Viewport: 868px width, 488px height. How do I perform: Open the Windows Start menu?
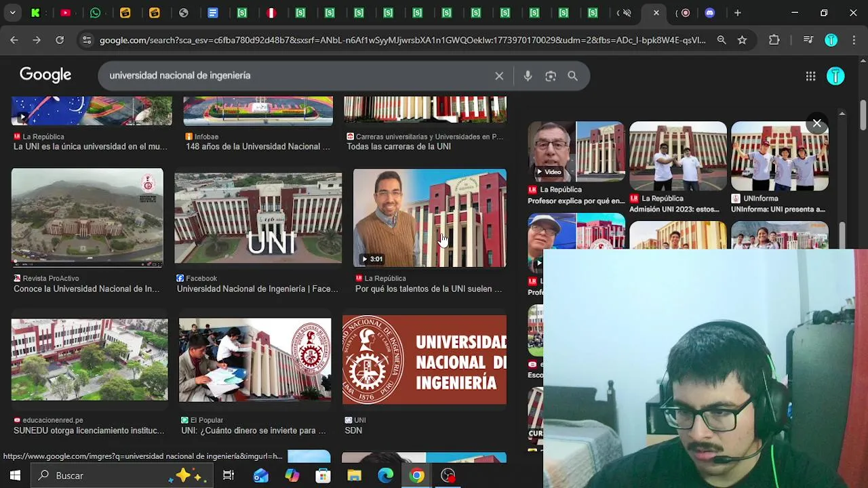pos(15,476)
